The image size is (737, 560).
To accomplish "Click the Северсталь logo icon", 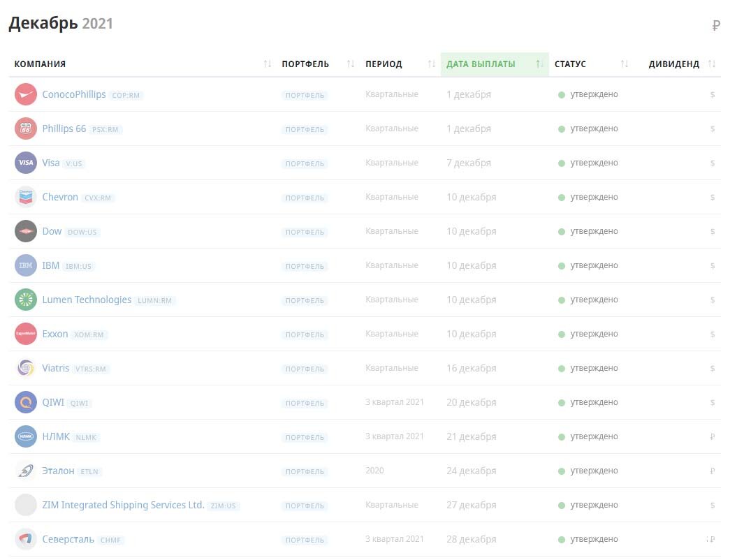I will coord(26,539).
